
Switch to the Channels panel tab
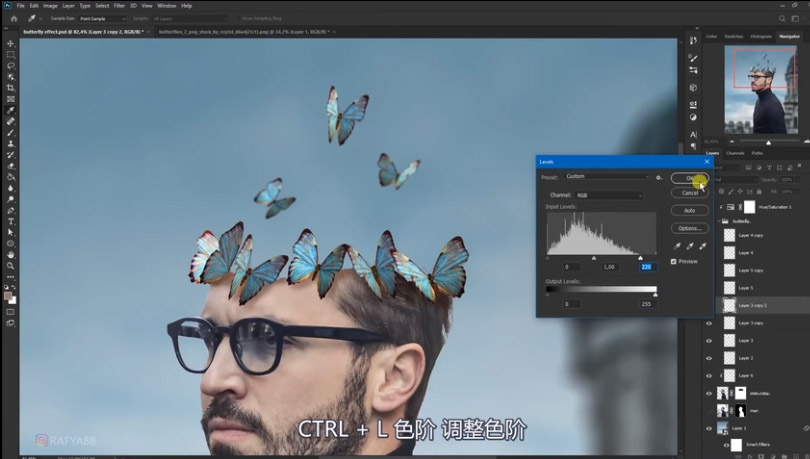(735, 153)
